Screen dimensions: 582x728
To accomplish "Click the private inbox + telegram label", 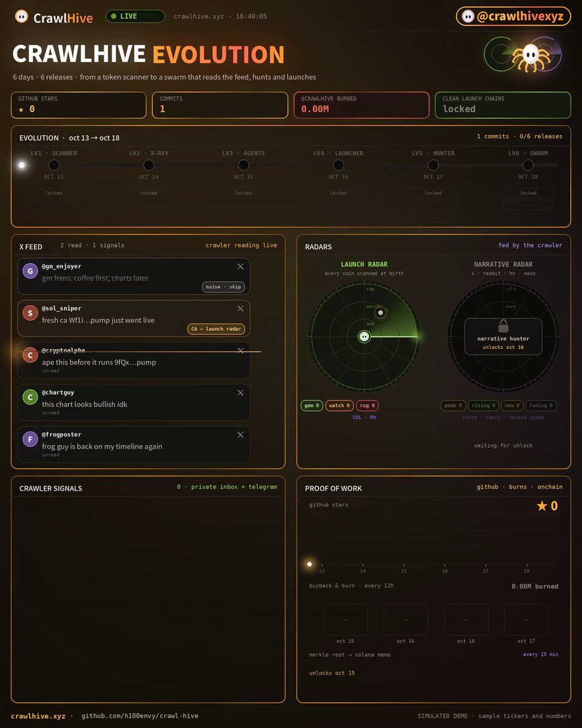I will click(234, 487).
